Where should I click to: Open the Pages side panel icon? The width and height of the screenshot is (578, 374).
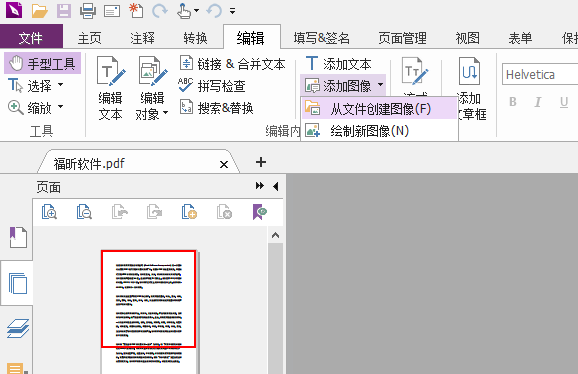18,283
